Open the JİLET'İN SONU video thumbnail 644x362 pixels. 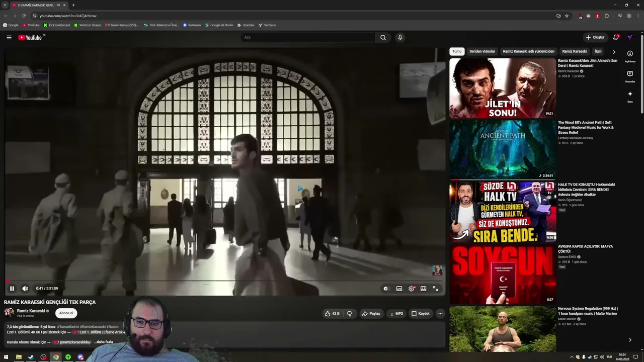click(503, 88)
